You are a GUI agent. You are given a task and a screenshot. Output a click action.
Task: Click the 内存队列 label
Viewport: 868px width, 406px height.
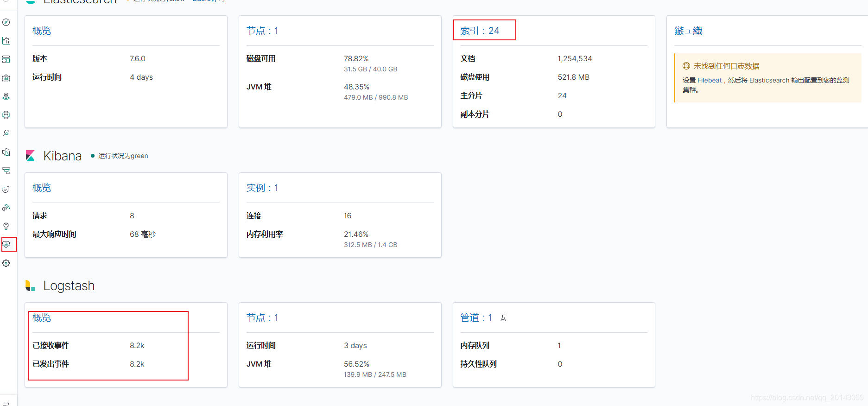(x=475, y=346)
